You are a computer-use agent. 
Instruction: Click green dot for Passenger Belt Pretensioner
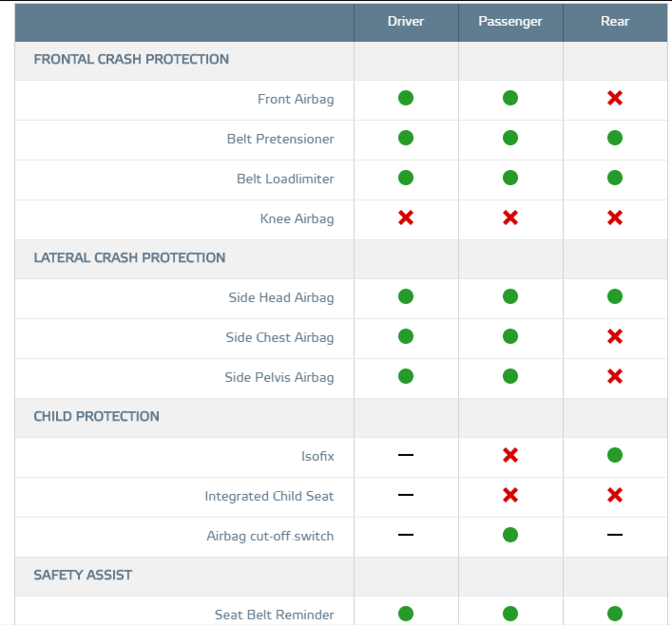click(x=510, y=138)
